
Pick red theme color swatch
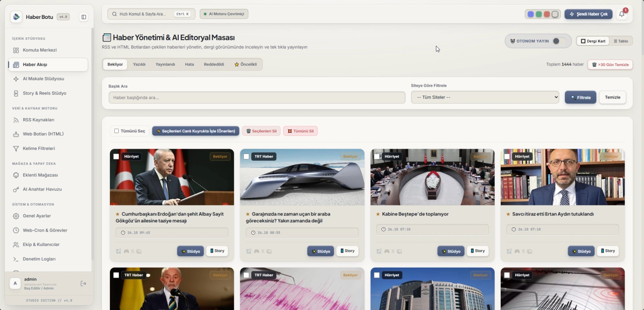click(x=547, y=14)
